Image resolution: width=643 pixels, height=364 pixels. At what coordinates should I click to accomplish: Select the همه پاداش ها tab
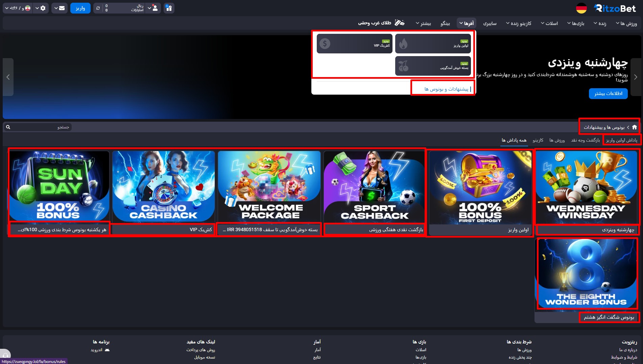(x=514, y=140)
